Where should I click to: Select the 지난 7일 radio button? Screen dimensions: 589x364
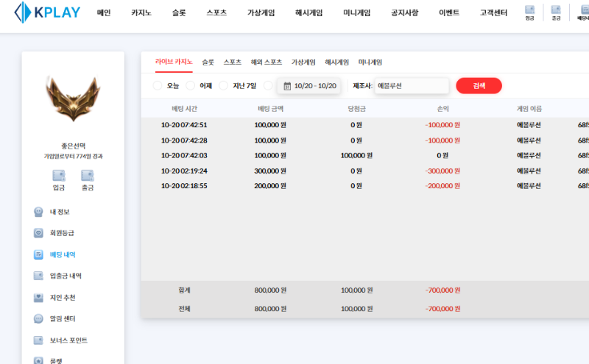224,86
